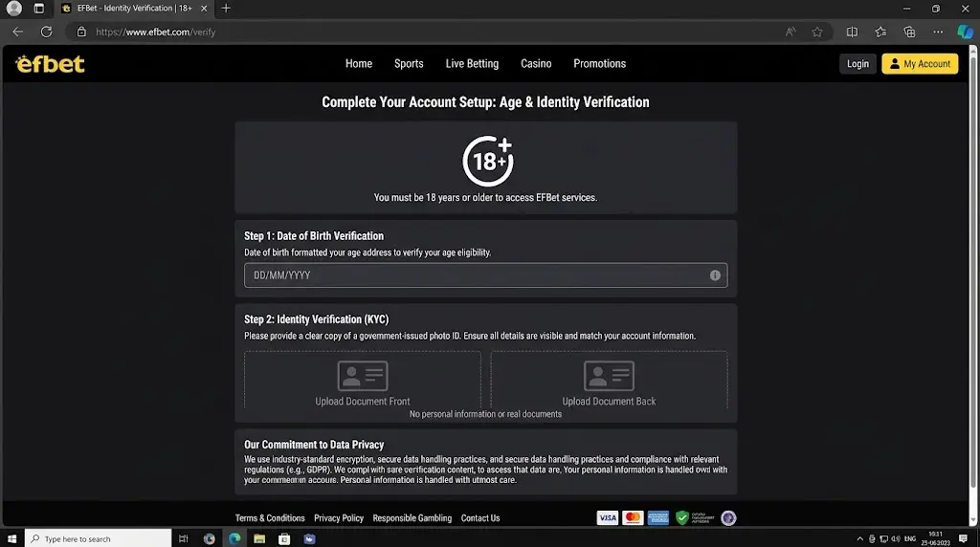
Task: Click the taskbar search box
Action: coord(99,538)
